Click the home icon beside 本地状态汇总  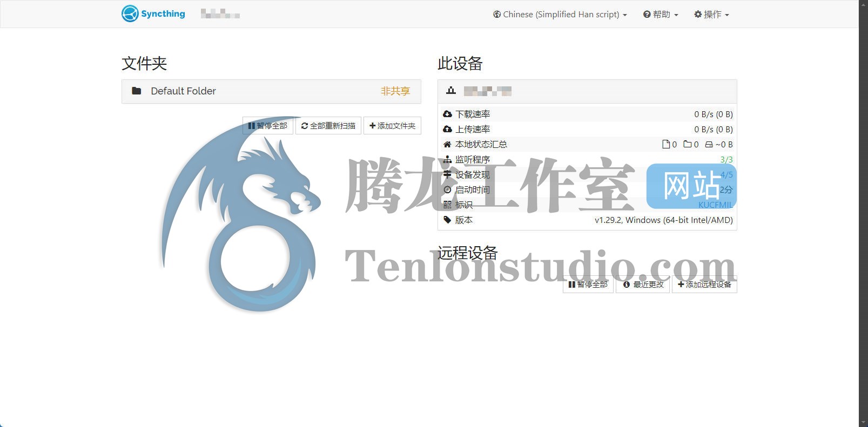tap(447, 144)
